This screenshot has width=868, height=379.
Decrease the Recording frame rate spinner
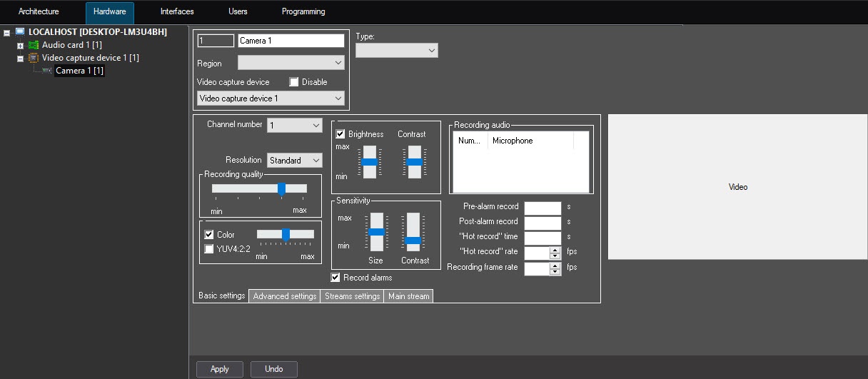tap(555, 272)
